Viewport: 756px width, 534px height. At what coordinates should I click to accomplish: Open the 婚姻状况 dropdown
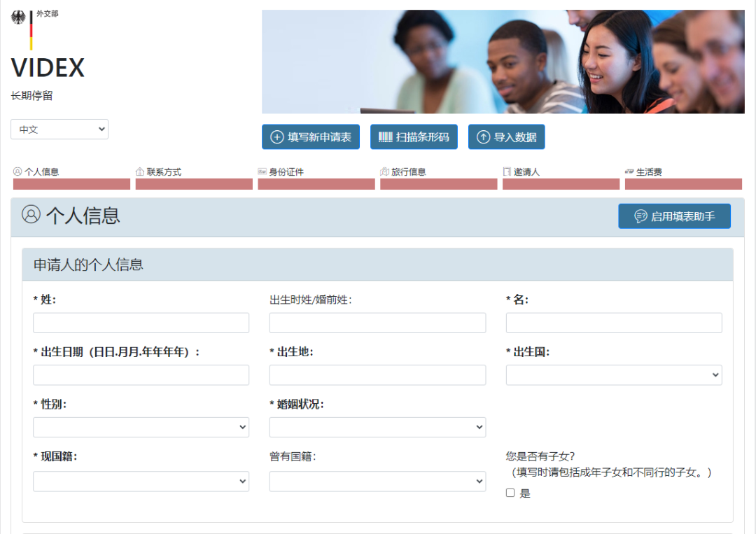coord(377,427)
